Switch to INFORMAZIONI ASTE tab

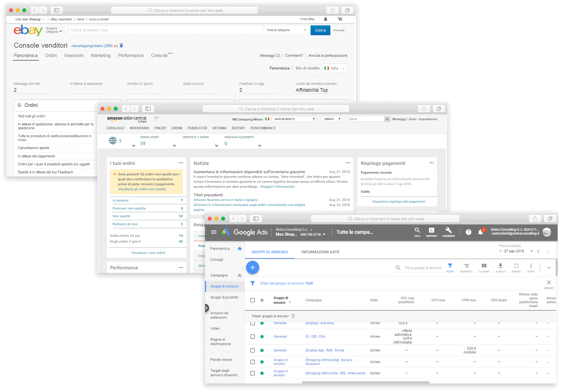pyautogui.click(x=320, y=252)
